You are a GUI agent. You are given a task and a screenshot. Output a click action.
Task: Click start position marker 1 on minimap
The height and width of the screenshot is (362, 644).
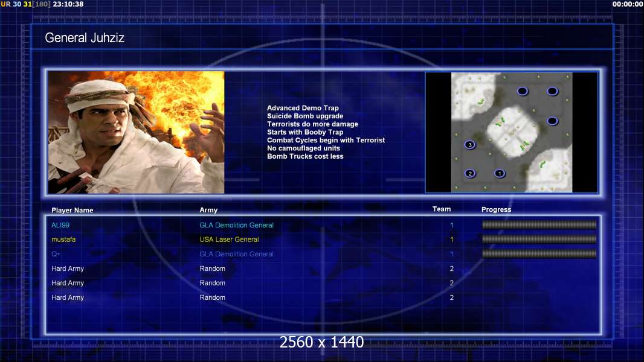500,174
